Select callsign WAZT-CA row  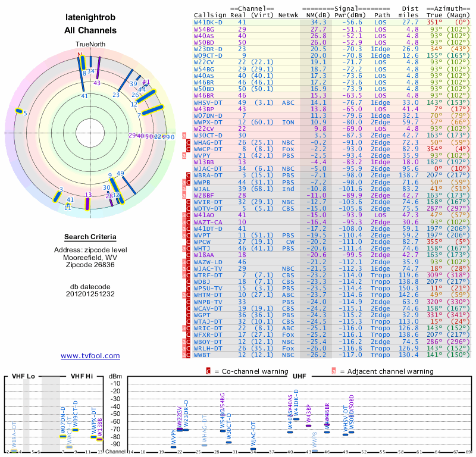[332, 222]
